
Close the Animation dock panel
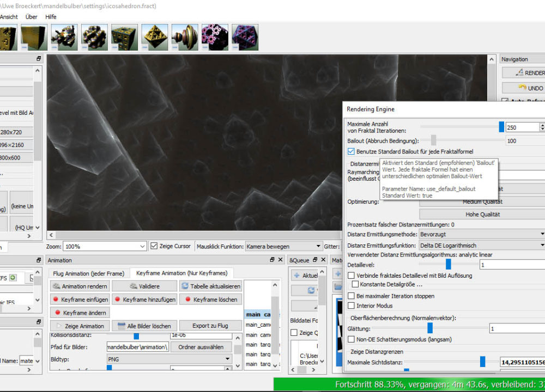point(281,260)
